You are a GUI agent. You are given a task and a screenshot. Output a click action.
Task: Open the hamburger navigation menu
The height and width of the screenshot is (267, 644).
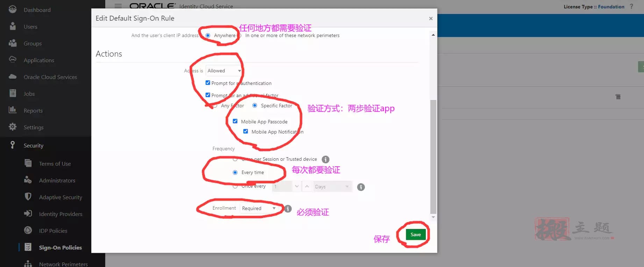pos(118,6)
